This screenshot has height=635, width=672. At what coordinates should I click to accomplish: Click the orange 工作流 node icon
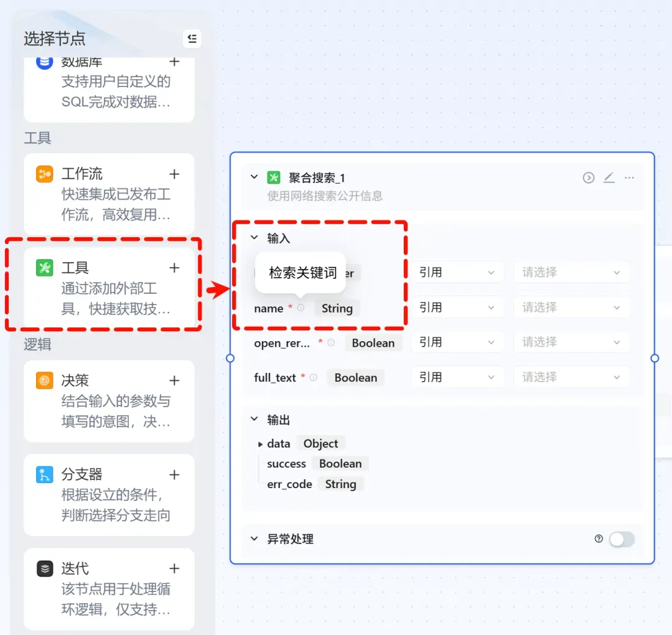[45, 174]
